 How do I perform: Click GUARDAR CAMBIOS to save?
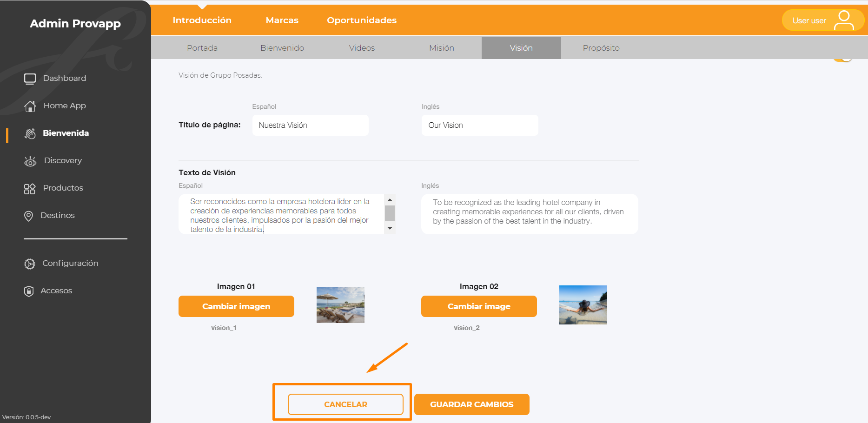[x=472, y=404]
